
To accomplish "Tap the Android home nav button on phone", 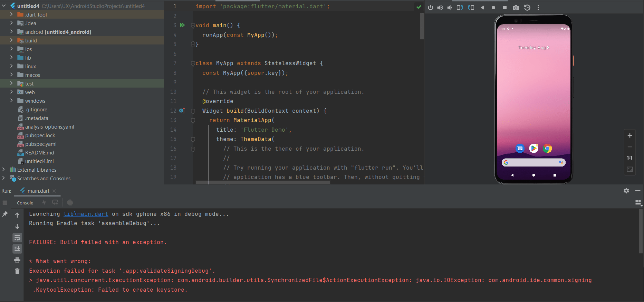I will [x=534, y=175].
